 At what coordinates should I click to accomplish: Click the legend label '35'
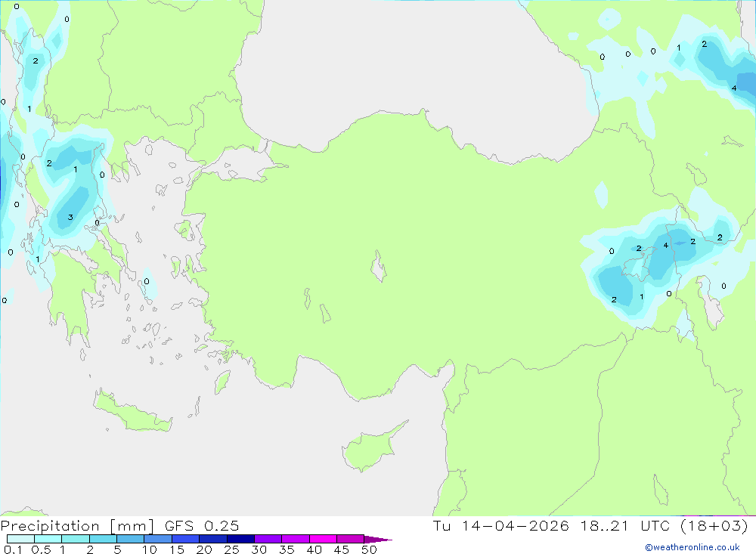[287, 549]
